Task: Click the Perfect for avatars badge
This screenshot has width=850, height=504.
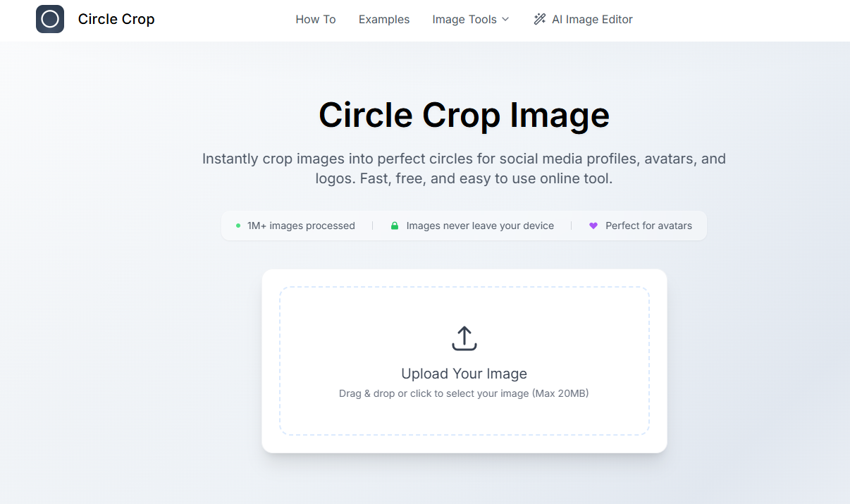Action: 641,226
